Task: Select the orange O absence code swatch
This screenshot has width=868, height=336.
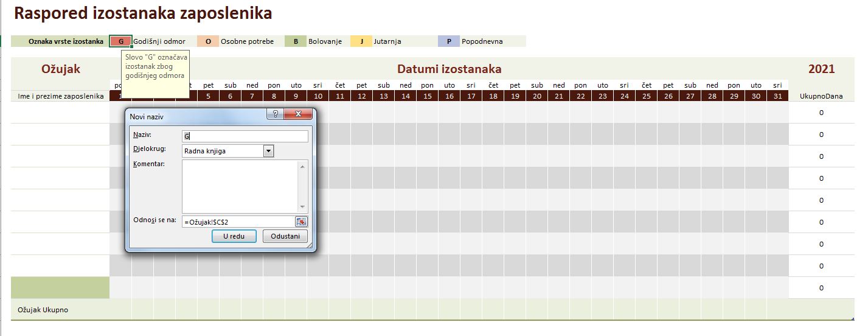Action: [208, 41]
